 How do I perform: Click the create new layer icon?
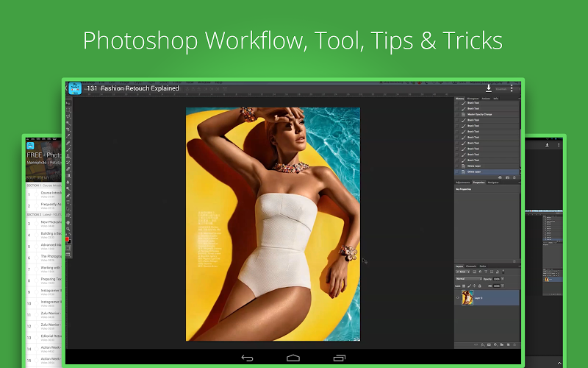pos(508,344)
